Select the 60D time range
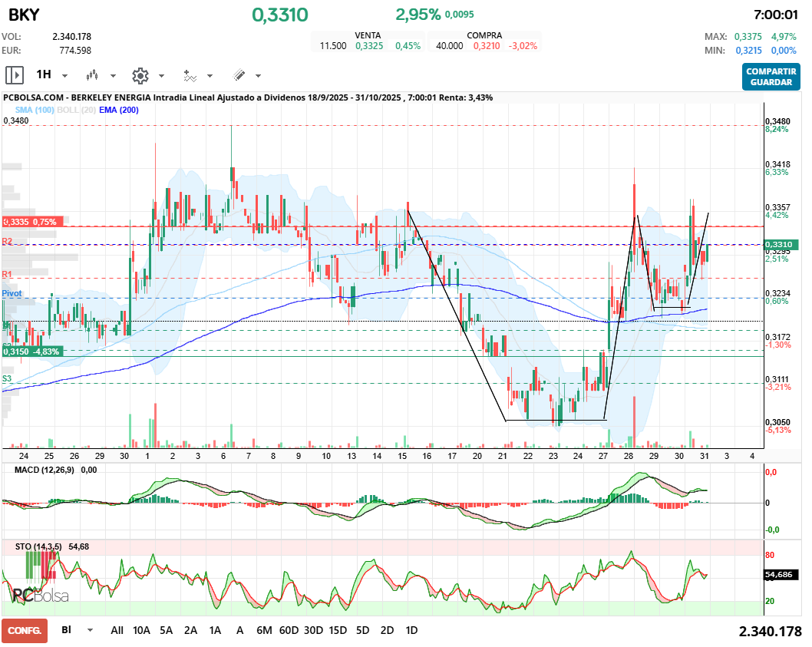Image resolution: width=812 pixels, height=647 pixels. click(x=289, y=630)
